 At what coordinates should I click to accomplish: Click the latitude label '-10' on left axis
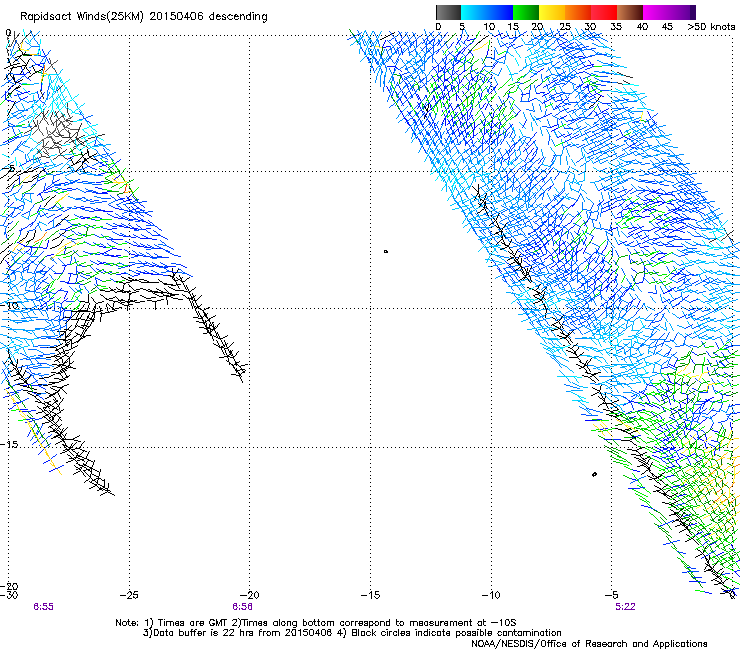coord(10,305)
